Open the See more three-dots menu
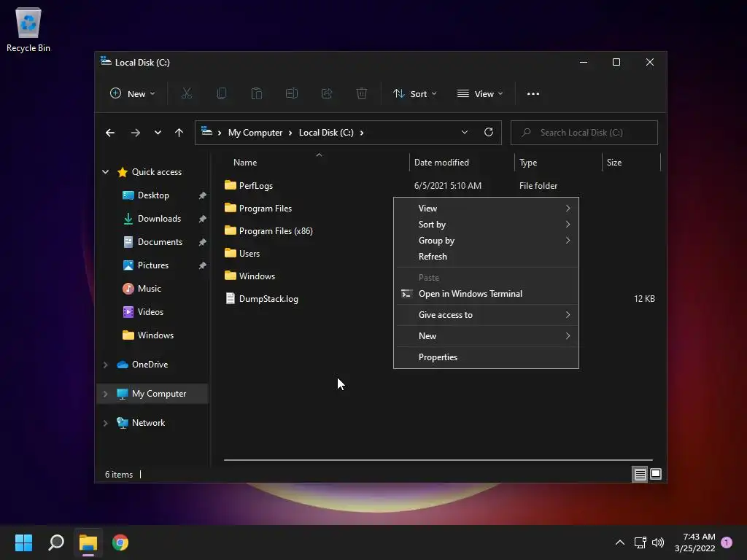This screenshot has height=560, width=747. click(533, 94)
